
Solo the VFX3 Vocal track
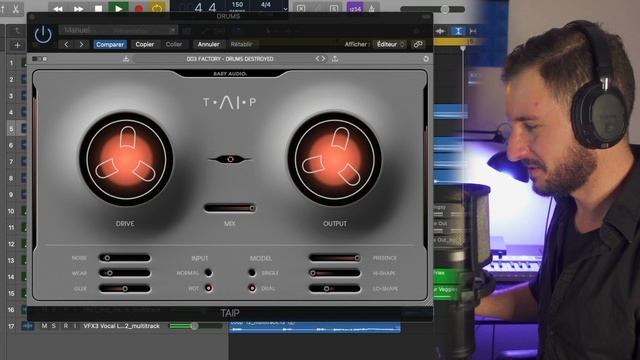tap(53, 326)
